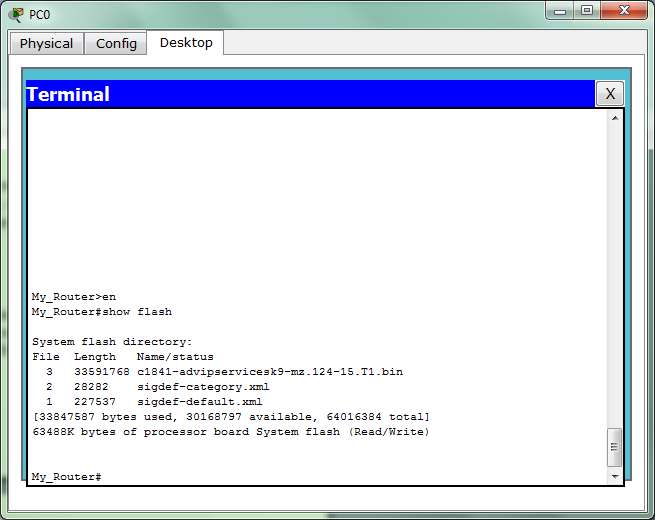Click the '33847587 bytes used' text
The height and width of the screenshot is (520, 655).
[105, 417]
